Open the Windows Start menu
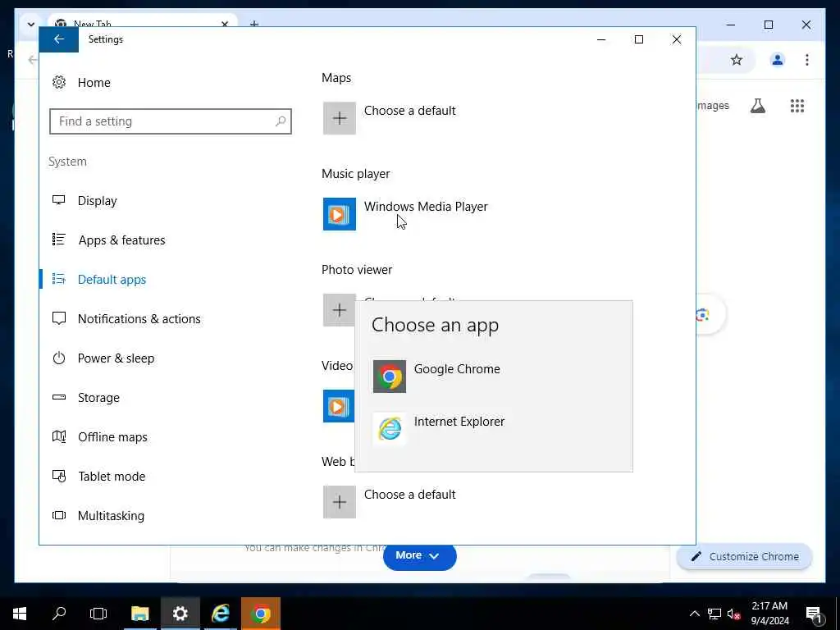840x630 pixels. 20,614
